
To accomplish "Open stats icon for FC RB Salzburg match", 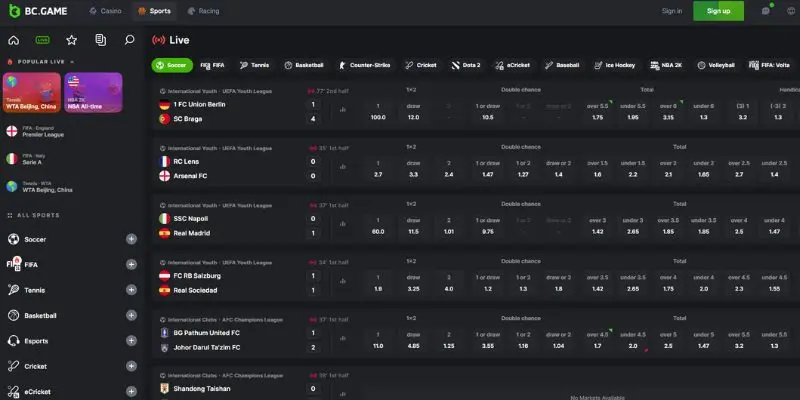I will coord(342,281).
